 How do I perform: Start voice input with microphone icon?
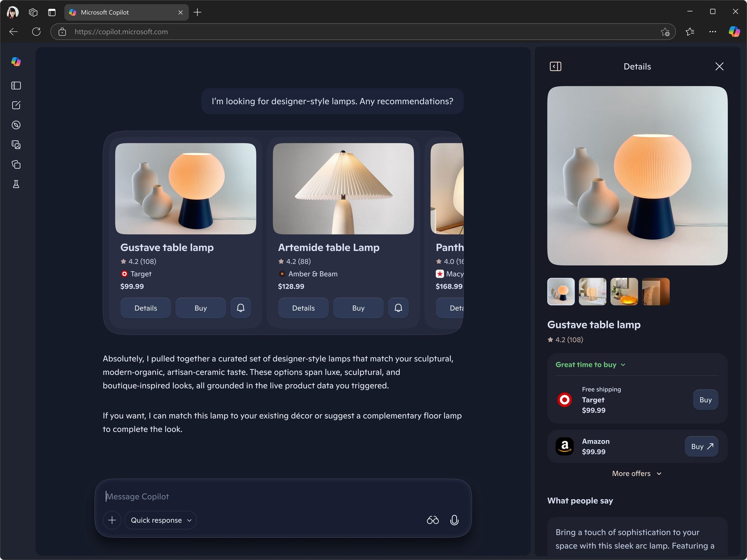click(x=454, y=520)
